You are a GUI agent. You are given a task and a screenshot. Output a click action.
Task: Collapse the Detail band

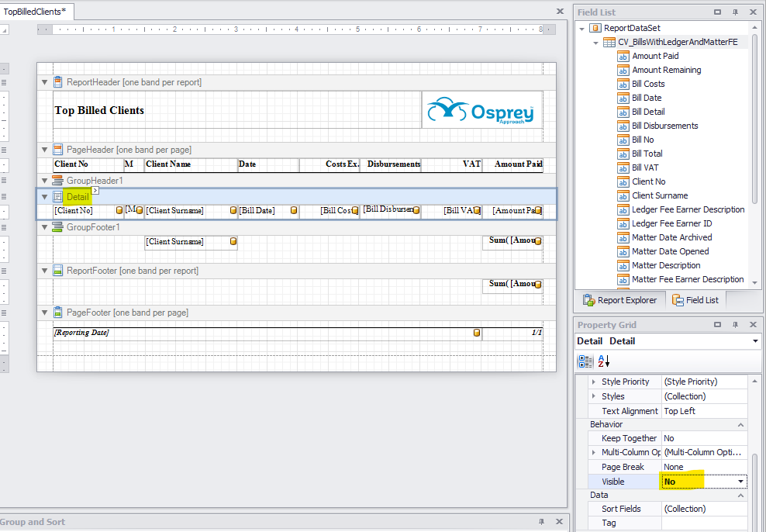[44, 197]
